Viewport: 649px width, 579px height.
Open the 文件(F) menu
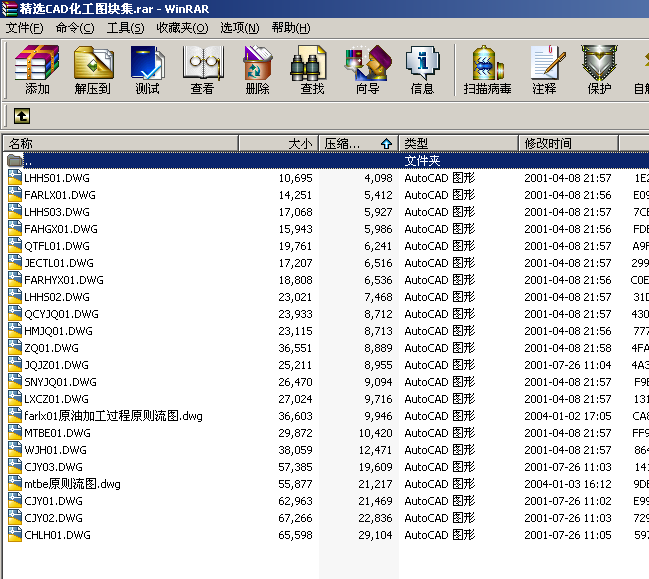point(24,28)
